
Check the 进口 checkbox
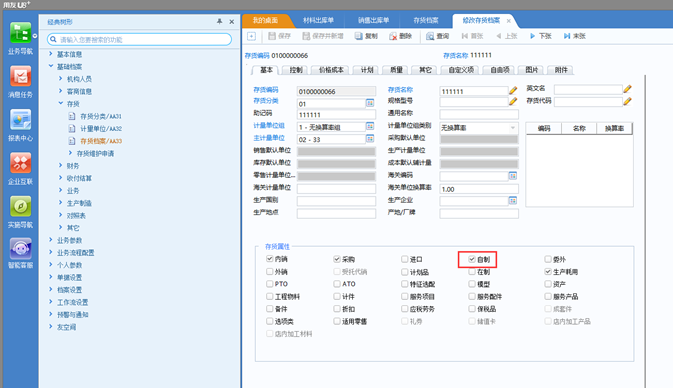pyautogui.click(x=405, y=259)
